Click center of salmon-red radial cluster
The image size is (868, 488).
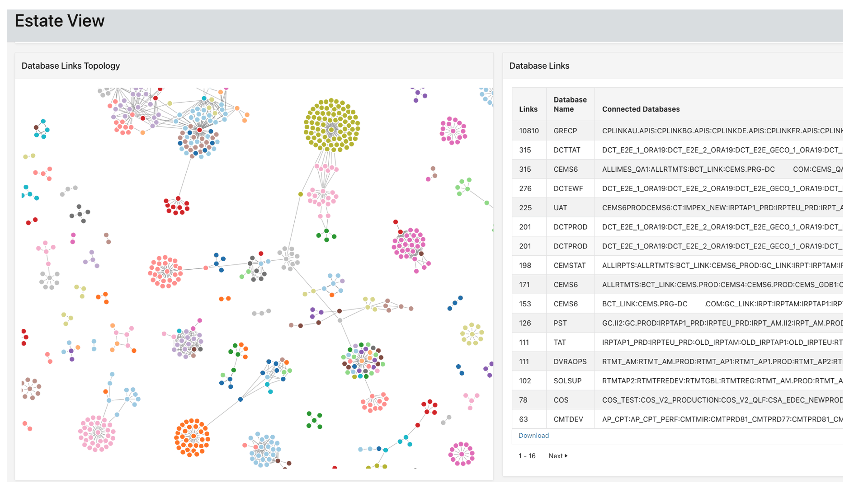pyautogui.click(x=166, y=271)
